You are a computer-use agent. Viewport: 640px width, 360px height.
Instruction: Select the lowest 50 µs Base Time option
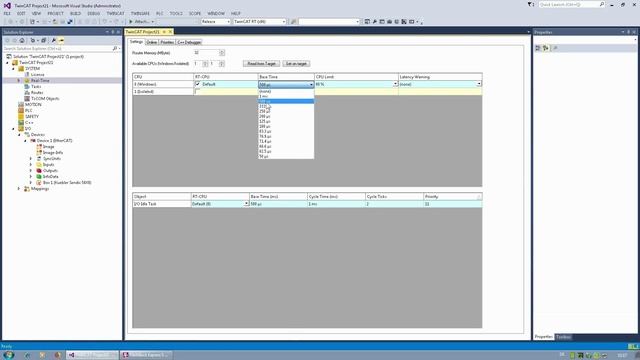pyautogui.click(x=286, y=156)
